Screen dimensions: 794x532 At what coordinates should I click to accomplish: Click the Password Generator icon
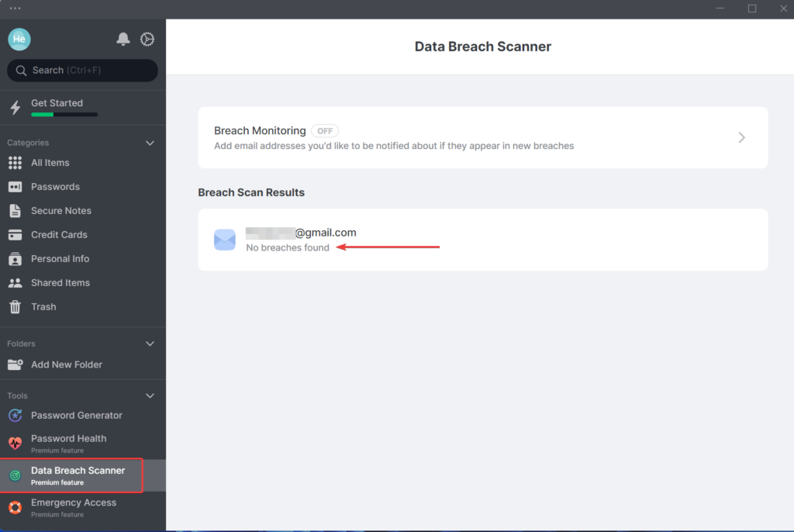coord(16,416)
